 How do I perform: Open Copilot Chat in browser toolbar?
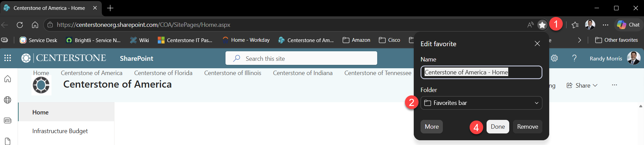click(628, 25)
